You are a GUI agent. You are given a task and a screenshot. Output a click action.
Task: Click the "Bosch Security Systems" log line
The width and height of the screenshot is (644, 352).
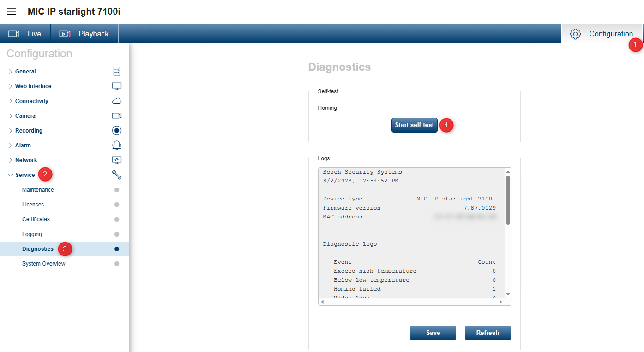coord(362,172)
